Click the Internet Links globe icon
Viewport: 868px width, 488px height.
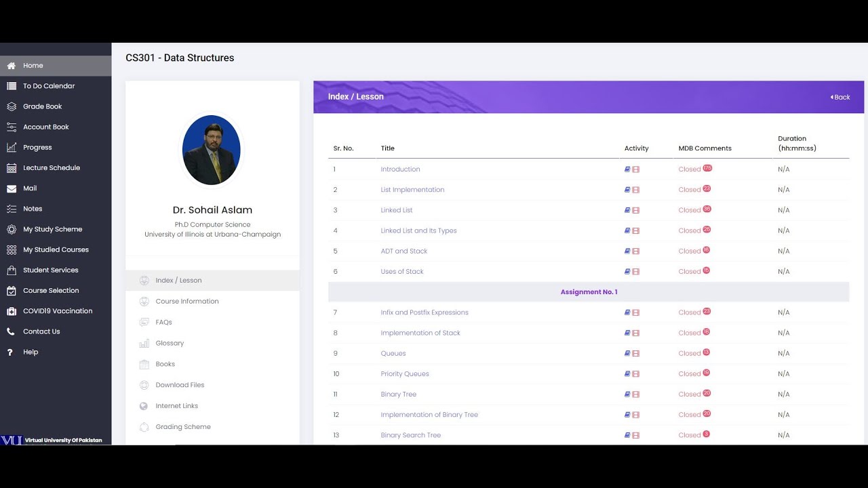click(144, 406)
